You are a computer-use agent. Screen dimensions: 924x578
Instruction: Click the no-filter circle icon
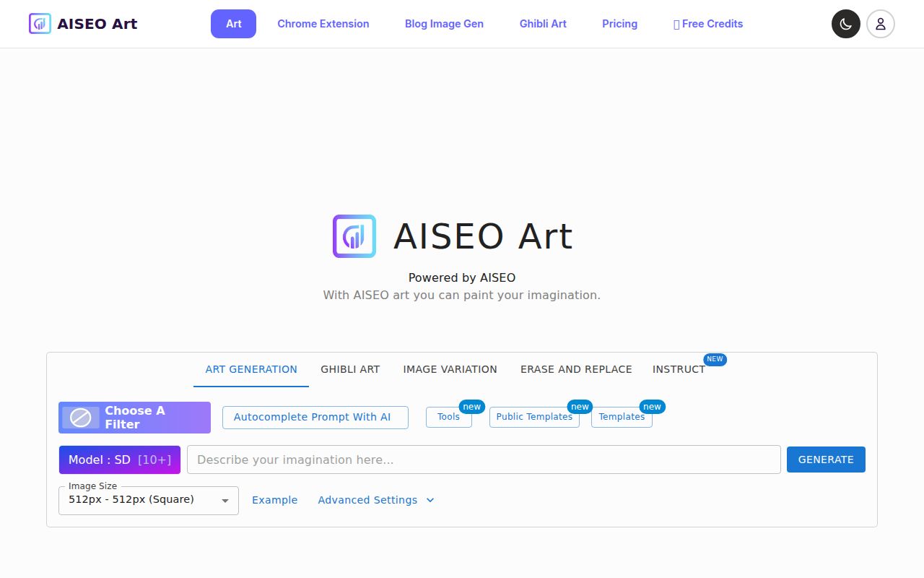coord(80,418)
